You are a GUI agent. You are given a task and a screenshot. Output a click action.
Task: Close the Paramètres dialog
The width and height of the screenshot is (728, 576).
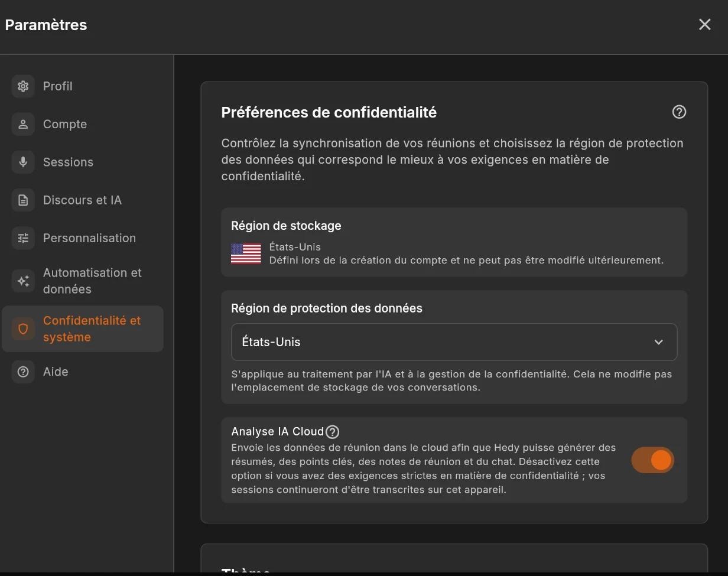704,24
